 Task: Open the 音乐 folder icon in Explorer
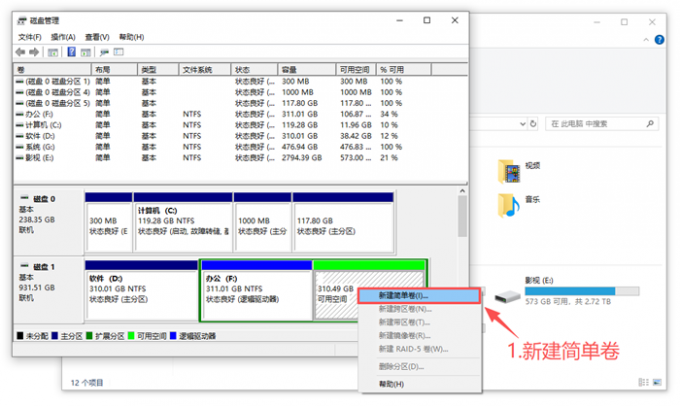click(x=509, y=205)
